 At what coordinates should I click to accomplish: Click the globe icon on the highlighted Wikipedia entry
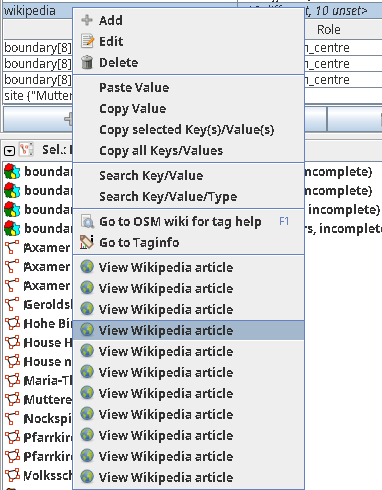(87, 330)
